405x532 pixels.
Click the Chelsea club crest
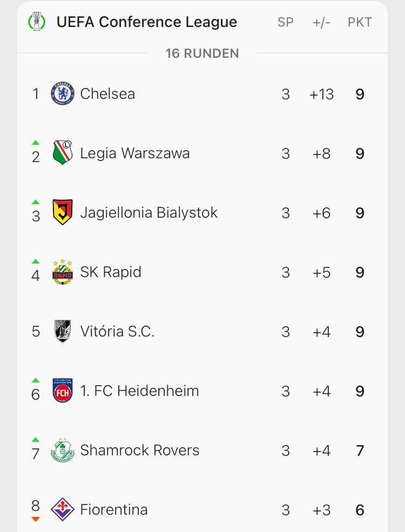[x=62, y=94]
